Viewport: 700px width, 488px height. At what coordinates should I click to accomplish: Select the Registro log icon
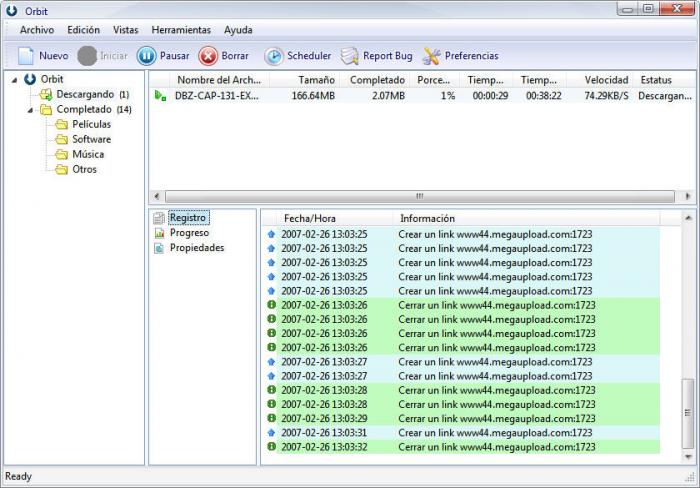[x=158, y=217]
